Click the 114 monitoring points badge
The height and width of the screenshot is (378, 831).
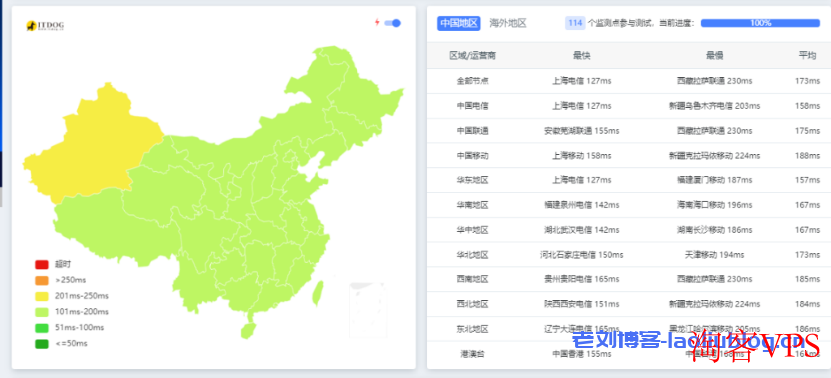pos(575,23)
